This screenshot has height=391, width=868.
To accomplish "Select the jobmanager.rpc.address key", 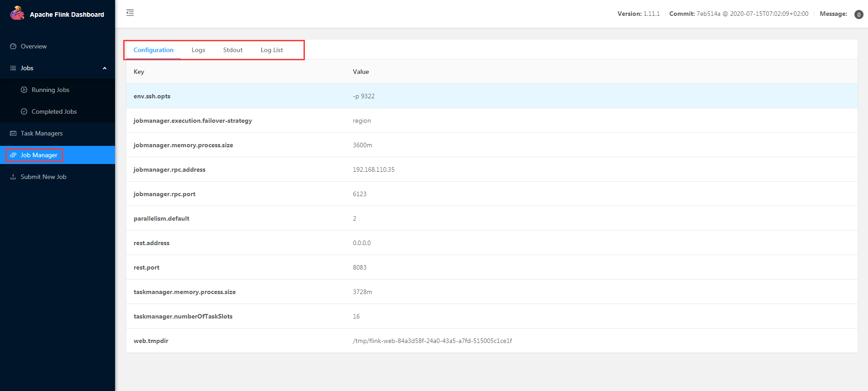I will [169, 169].
